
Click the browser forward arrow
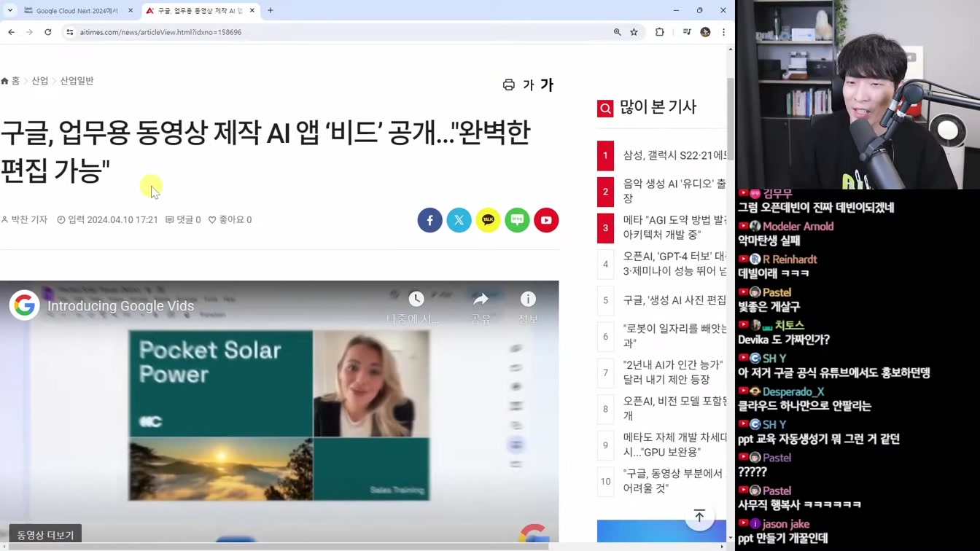click(29, 32)
